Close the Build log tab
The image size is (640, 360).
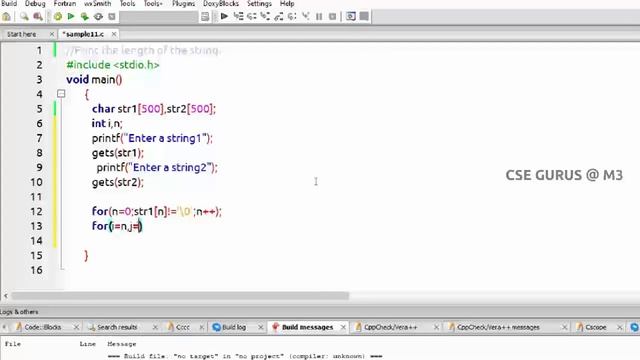click(260, 327)
